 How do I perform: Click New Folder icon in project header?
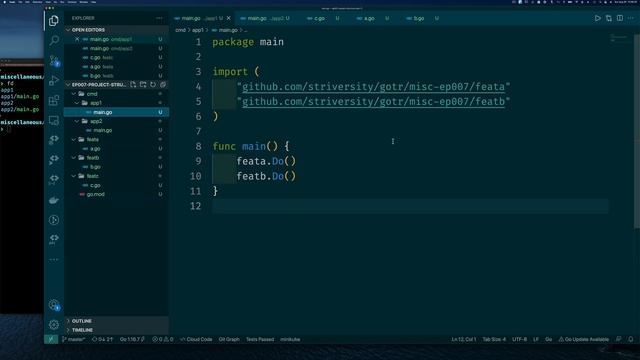[143, 84]
